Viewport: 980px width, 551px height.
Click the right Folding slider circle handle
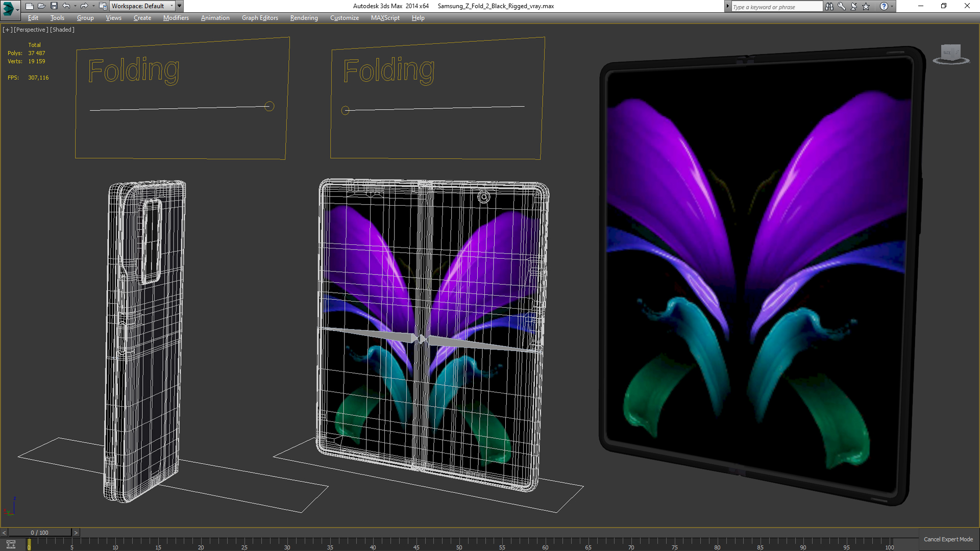coord(346,110)
